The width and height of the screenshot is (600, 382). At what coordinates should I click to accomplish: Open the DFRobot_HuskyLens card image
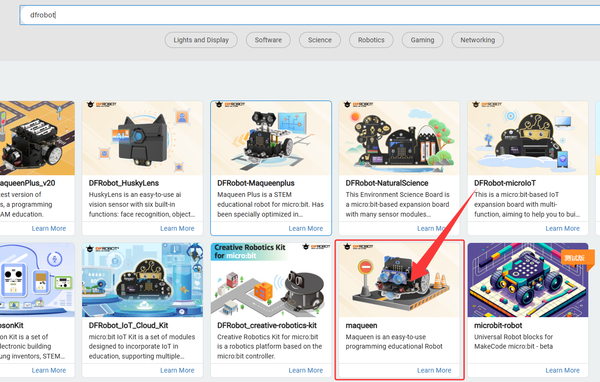[x=142, y=138]
